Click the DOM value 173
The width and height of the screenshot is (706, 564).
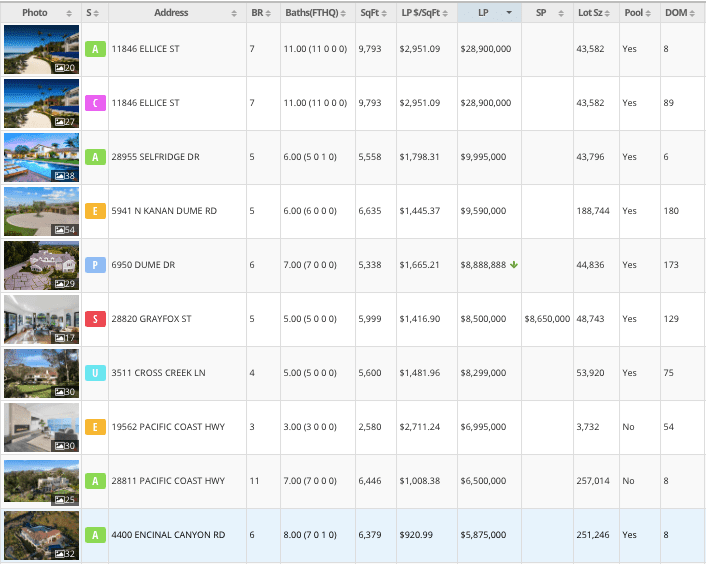tap(671, 265)
